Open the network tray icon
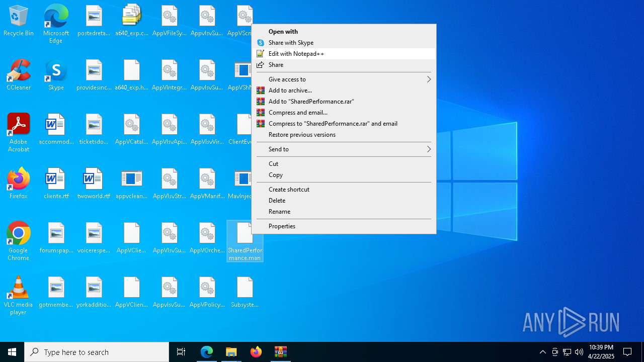644x362 pixels. (567, 352)
